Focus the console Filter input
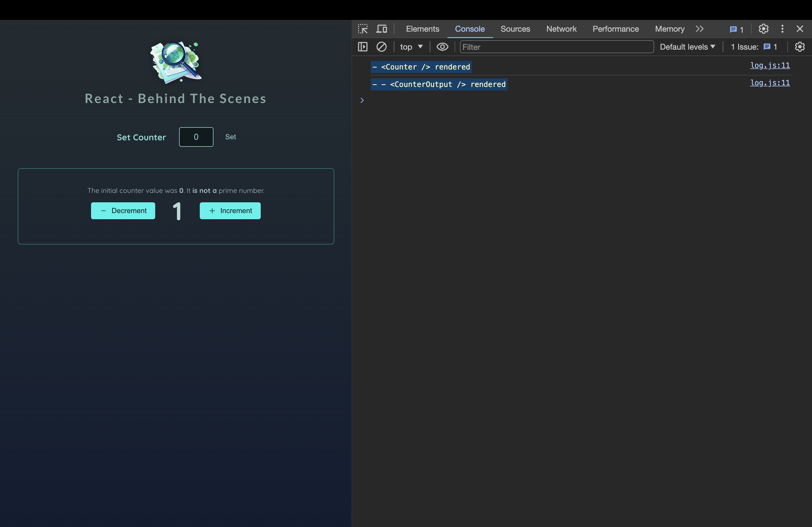This screenshot has height=527, width=812. (556, 47)
